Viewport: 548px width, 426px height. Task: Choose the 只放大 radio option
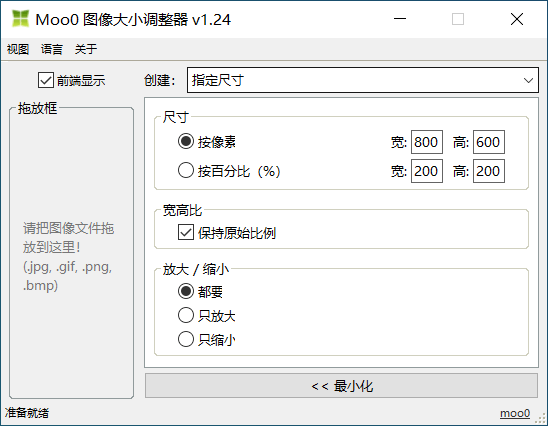186,315
